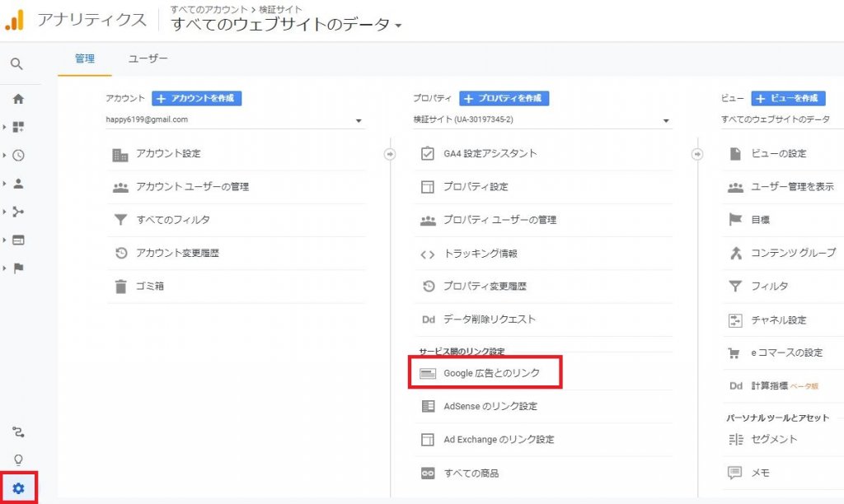Open the Customization dashboard sidebar icon
The image size is (844, 504).
click(18, 127)
